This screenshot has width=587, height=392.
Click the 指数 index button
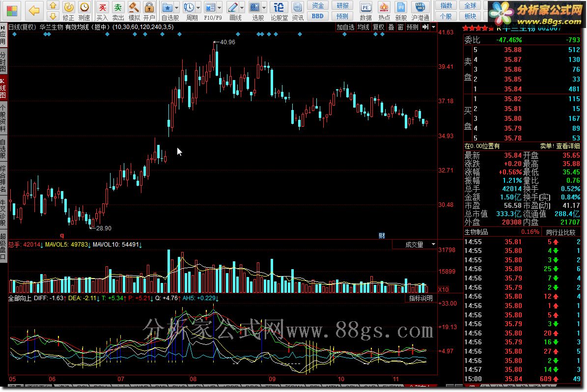446,5
